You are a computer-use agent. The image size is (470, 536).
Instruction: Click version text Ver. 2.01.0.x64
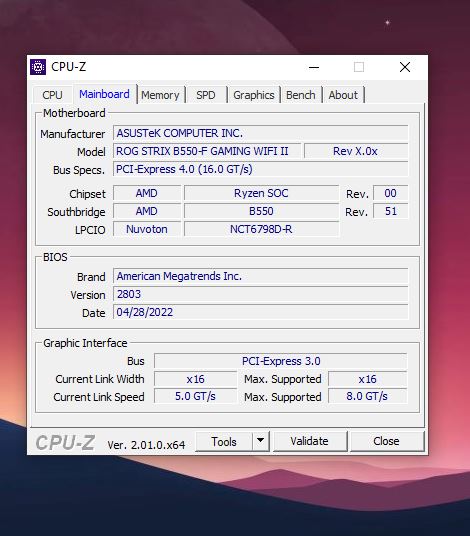pos(146,445)
